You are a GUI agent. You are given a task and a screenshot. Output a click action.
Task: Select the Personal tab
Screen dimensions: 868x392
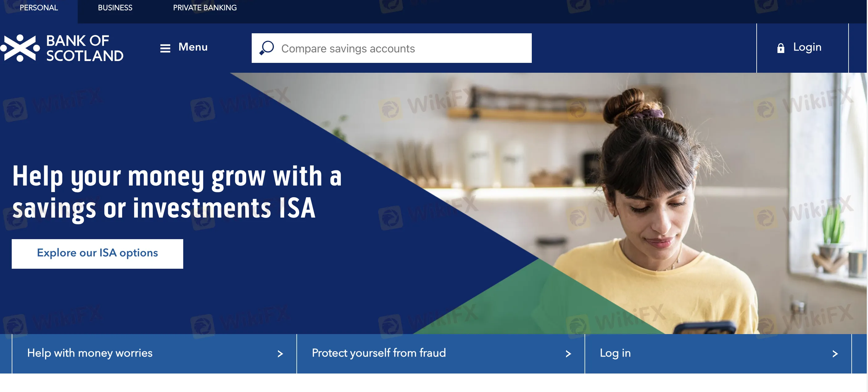coord(39,8)
